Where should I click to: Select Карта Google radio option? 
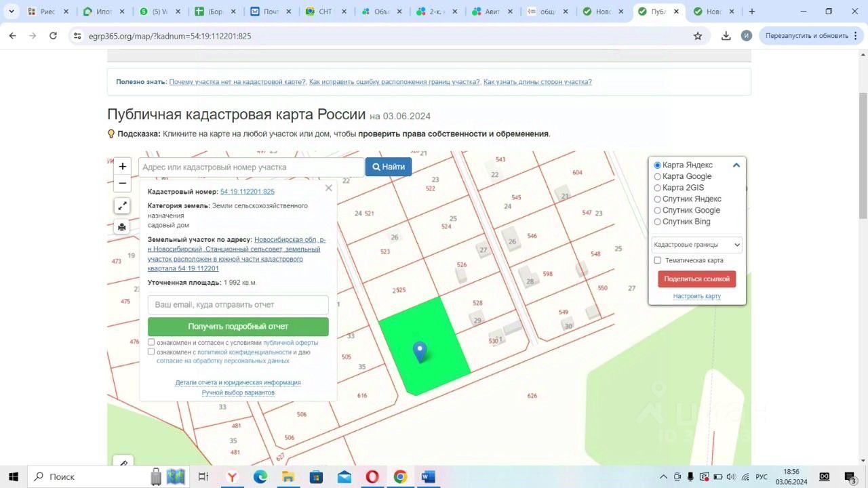(657, 176)
